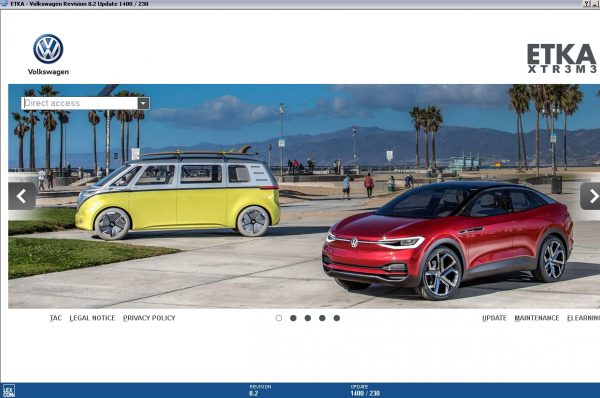
Task: Open the PRIVACY POLICY link
Action: point(149,318)
